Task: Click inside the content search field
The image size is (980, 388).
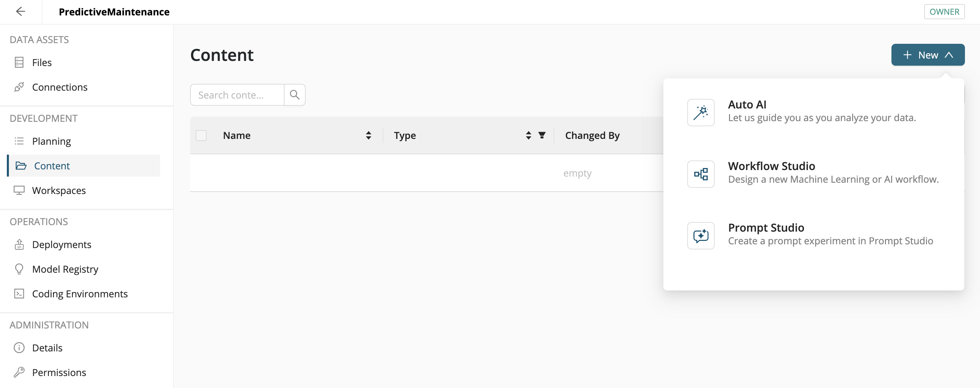Action: pos(237,94)
